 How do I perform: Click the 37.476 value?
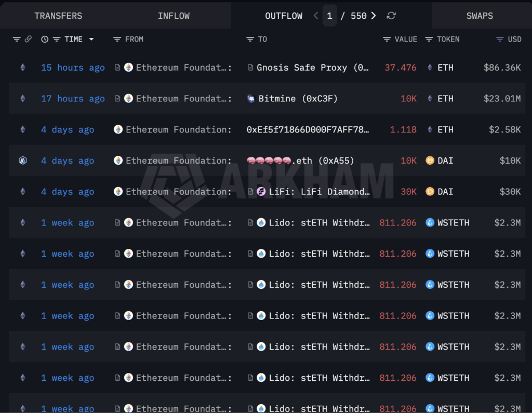coord(401,68)
